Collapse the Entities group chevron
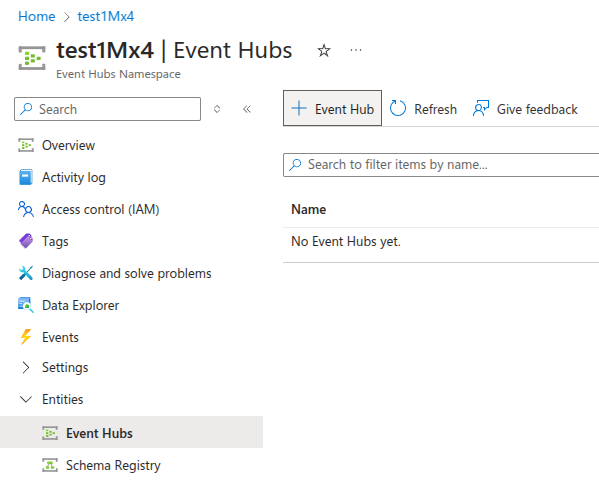 (x=26, y=400)
